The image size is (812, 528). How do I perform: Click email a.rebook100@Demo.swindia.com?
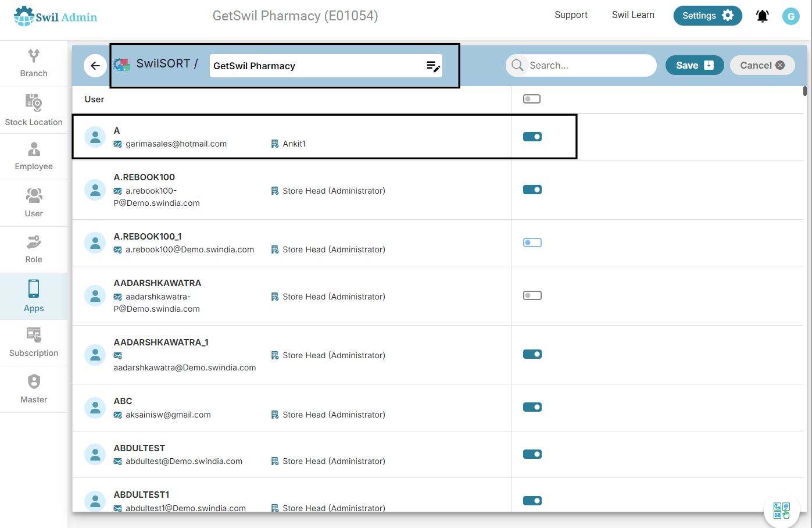point(189,250)
